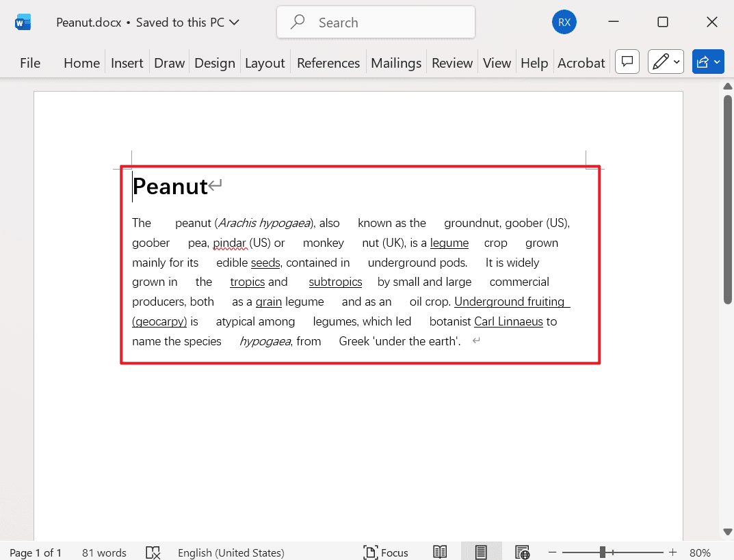Click the zoom in plus button
734x560 pixels.
tap(672, 552)
